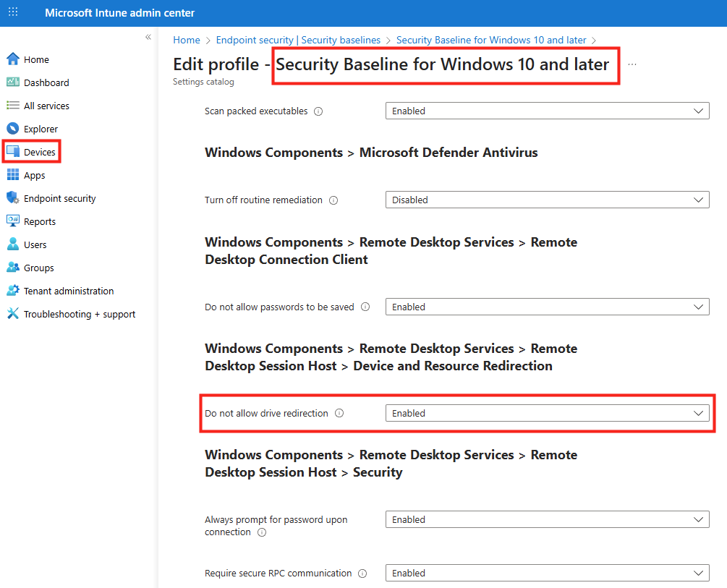Open the app launcher waffle icon
The height and width of the screenshot is (588, 727).
(13, 13)
